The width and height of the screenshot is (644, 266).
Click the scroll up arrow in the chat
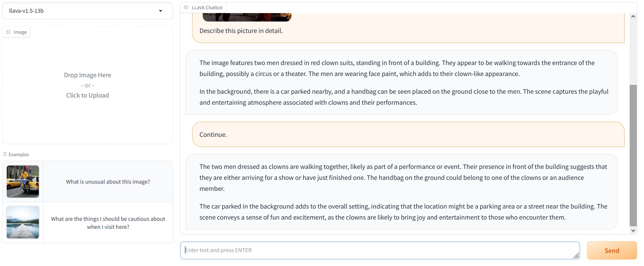(x=633, y=16)
